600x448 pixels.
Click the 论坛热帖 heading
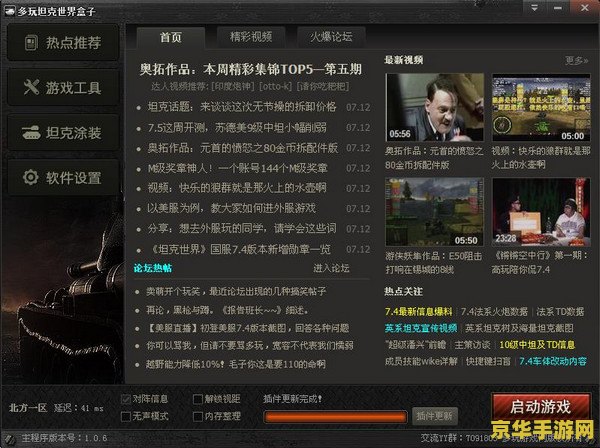click(153, 268)
